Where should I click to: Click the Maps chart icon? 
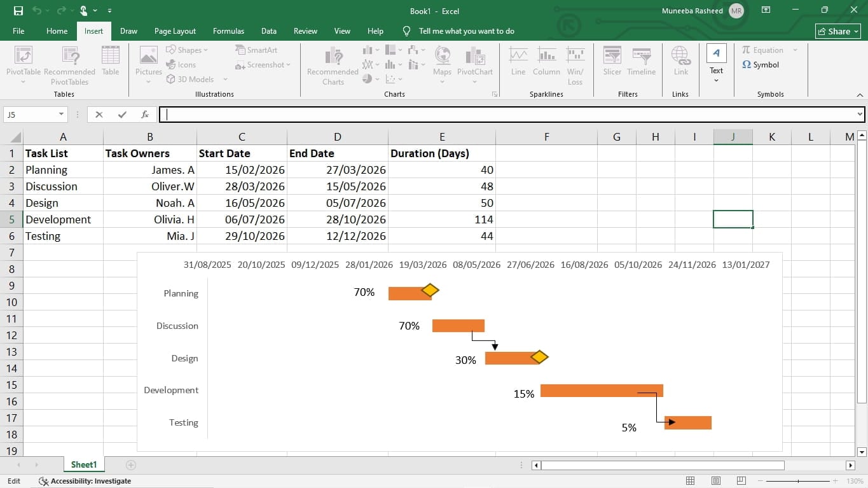pyautogui.click(x=443, y=55)
